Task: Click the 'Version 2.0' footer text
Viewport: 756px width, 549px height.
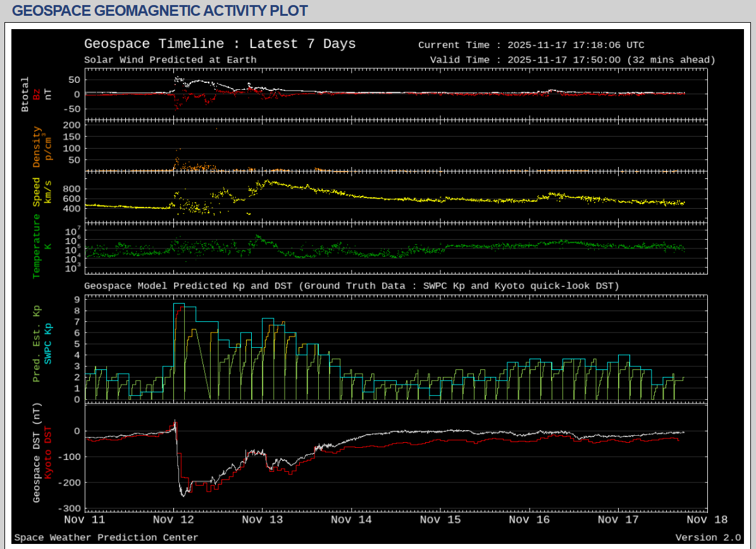Action: click(707, 538)
